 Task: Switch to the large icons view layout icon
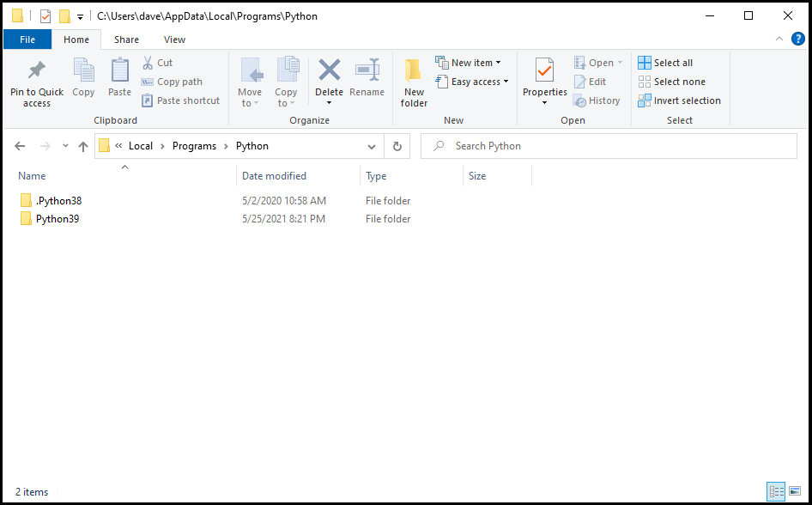click(795, 491)
